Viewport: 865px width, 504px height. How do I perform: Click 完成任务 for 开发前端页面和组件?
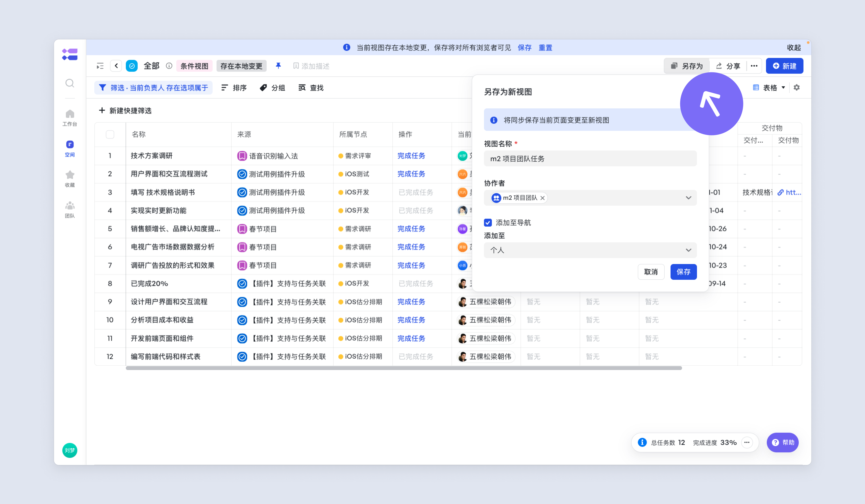point(411,339)
